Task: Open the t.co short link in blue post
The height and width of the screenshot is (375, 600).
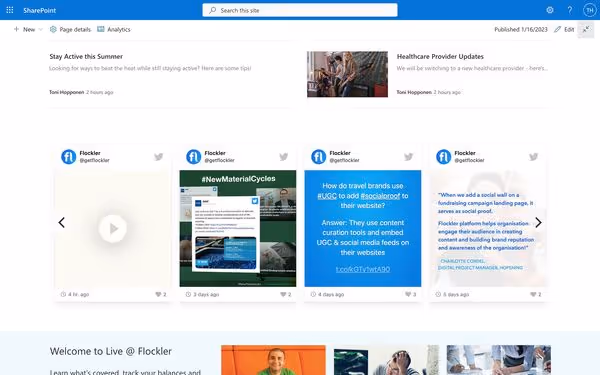Action: pos(363,269)
